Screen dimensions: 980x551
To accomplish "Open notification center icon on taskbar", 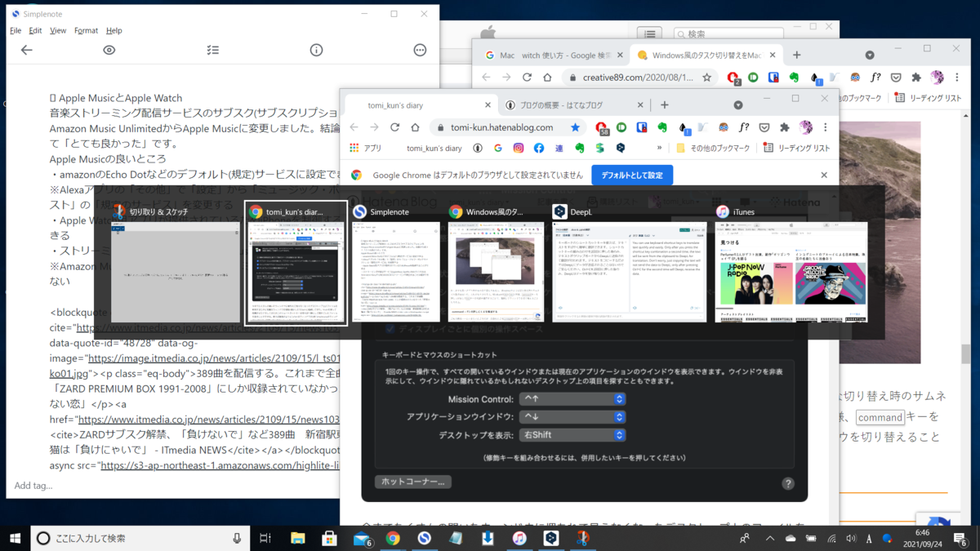I will (x=960, y=538).
